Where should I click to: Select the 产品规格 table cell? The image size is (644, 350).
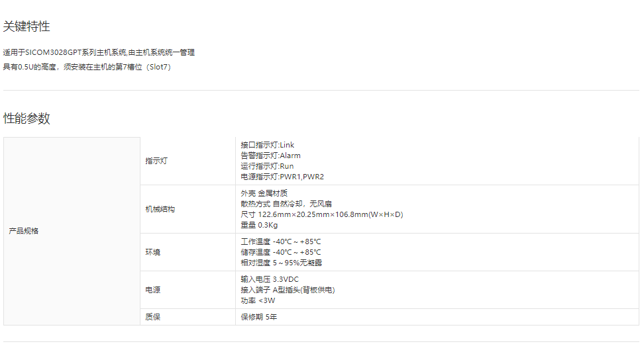point(24,231)
